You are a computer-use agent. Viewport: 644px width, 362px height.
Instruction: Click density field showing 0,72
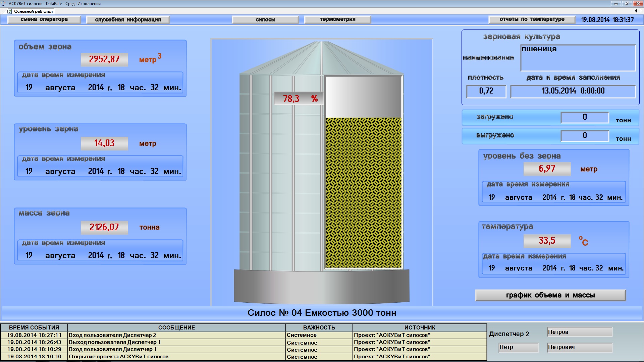[486, 91]
